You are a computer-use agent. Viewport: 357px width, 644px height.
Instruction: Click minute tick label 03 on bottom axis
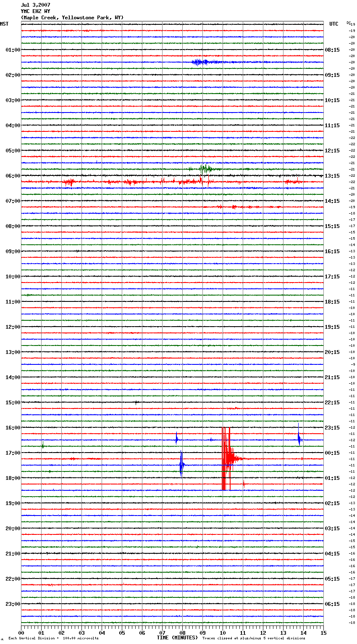[x=82, y=633]
